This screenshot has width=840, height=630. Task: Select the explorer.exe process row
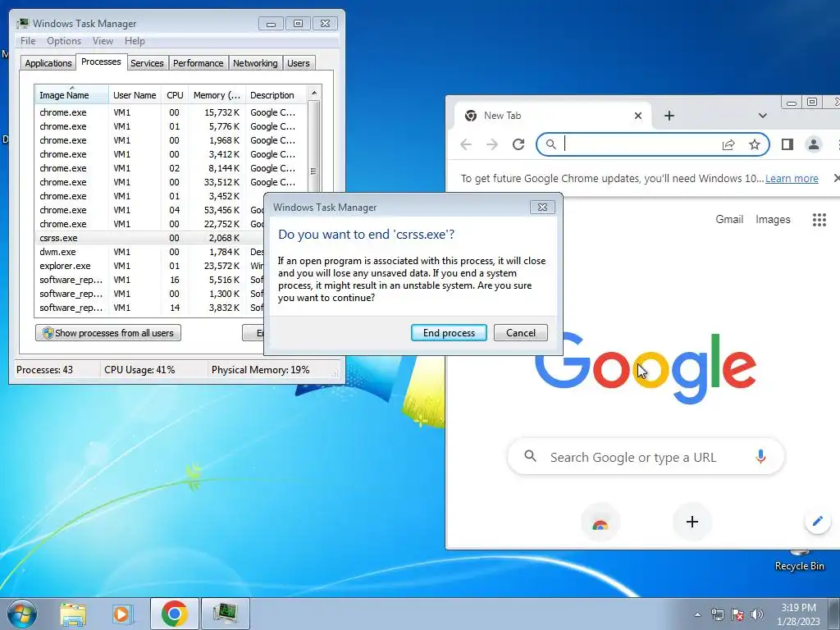(150, 266)
